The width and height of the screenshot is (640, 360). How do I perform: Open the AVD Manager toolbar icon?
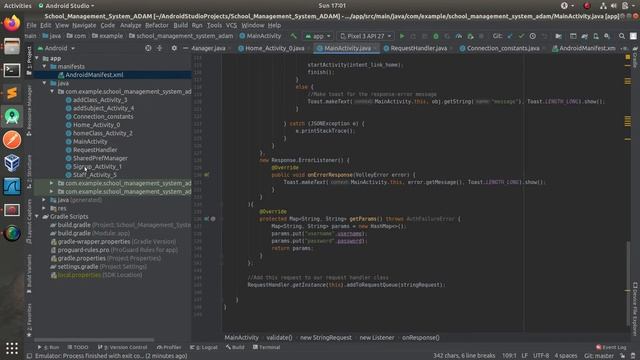pyautogui.click(x=596, y=36)
